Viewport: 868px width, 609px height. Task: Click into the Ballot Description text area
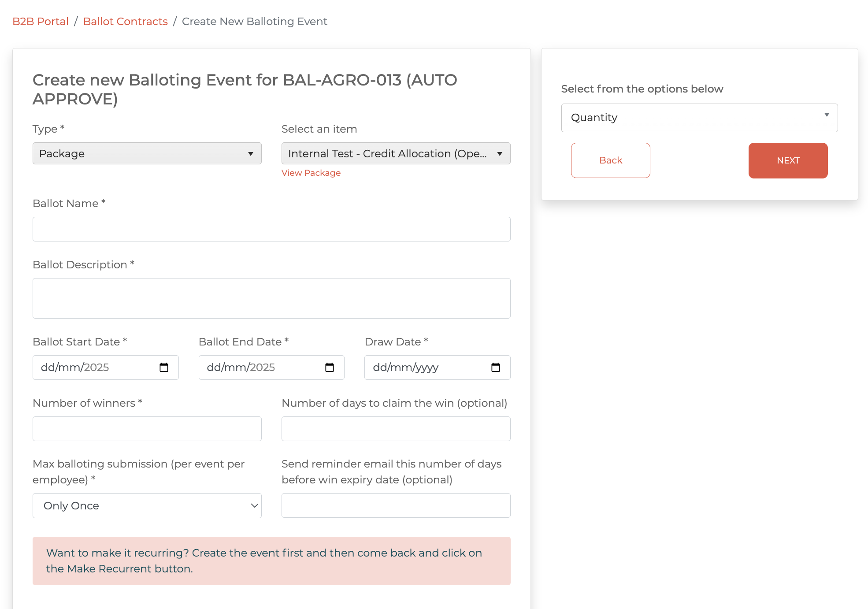271,298
